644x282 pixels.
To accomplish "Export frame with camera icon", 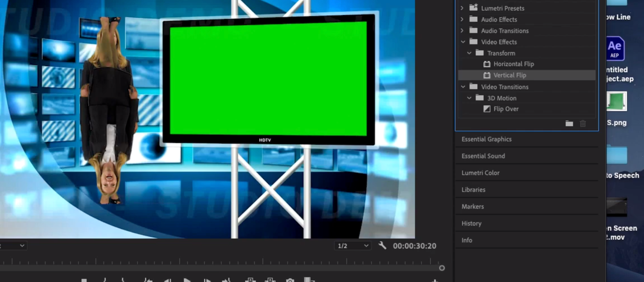I will [x=290, y=280].
